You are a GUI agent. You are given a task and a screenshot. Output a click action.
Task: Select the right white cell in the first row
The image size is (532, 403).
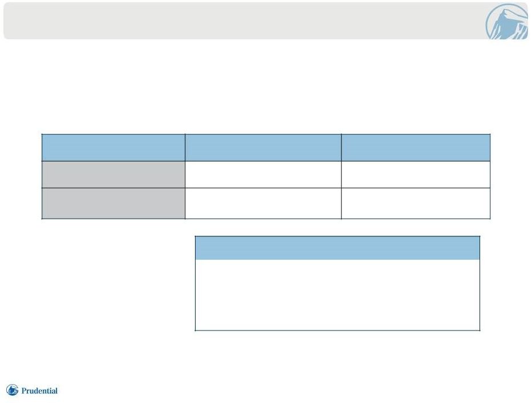click(x=416, y=175)
